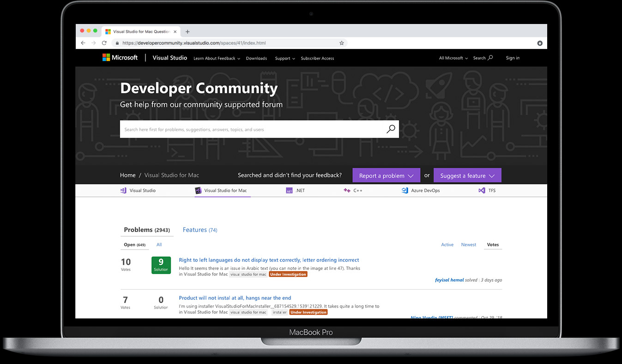Expand Learn About Feedback menu
Screen dimensions: 622x364
(217, 58)
